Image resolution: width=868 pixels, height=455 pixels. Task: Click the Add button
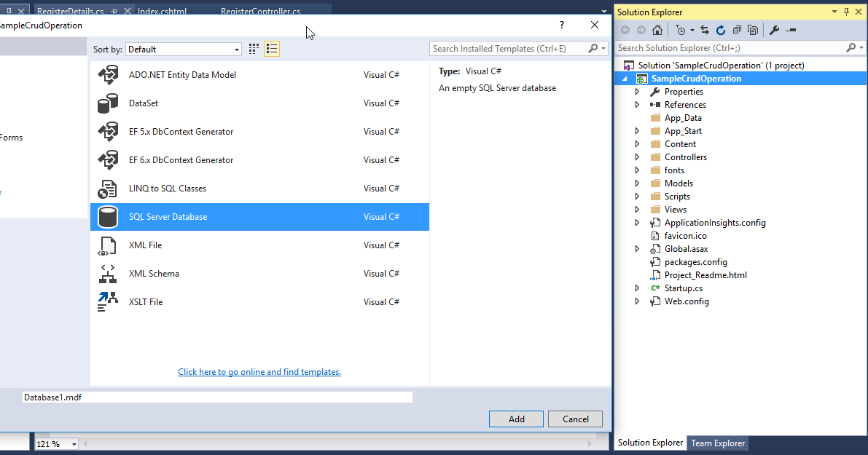516,419
